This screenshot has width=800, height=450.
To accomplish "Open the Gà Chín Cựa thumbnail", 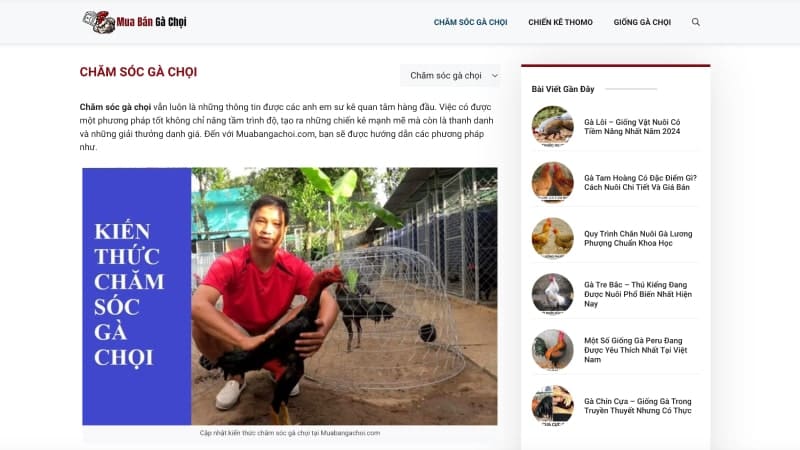I will (x=552, y=406).
